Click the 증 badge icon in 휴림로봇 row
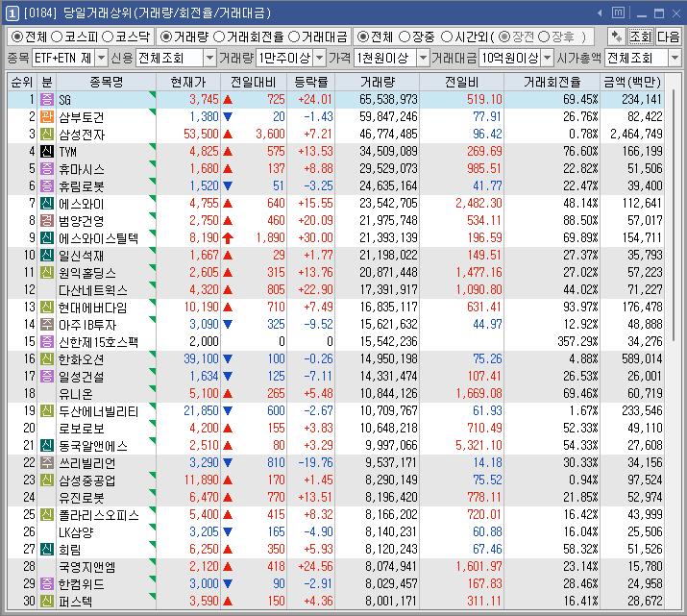 (x=47, y=185)
